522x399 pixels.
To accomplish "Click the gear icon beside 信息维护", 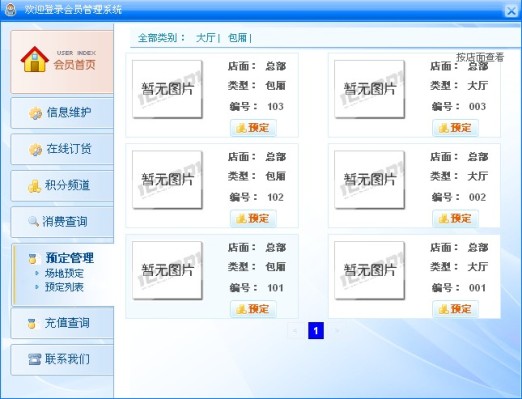I will pyautogui.click(x=35, y=113).
